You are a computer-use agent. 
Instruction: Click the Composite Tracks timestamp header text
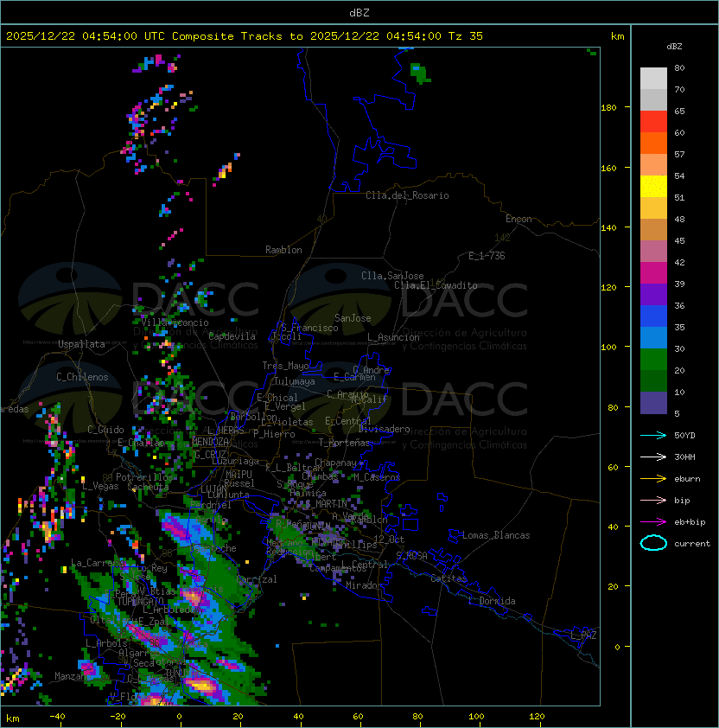click(x=245, y=36)
